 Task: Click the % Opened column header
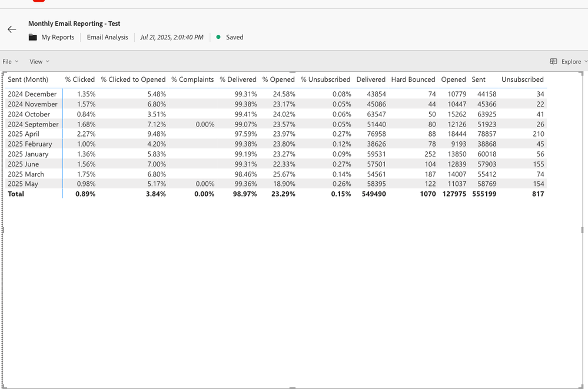point(278,79)
